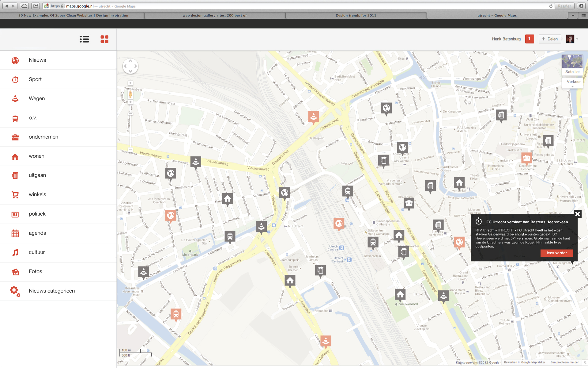
Task: Switch to list view icon in header
Action: click(x=84, y=39)
